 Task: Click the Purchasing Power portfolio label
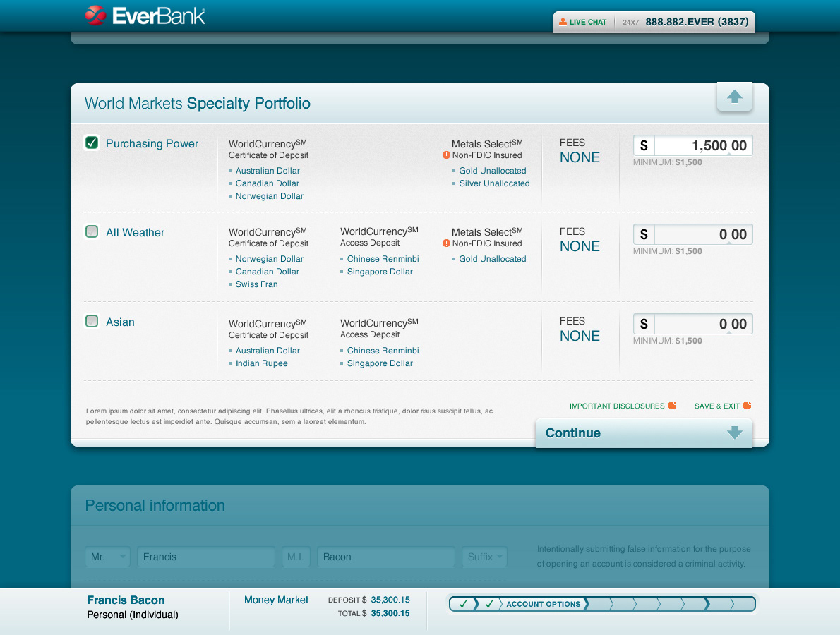[152, 143]
